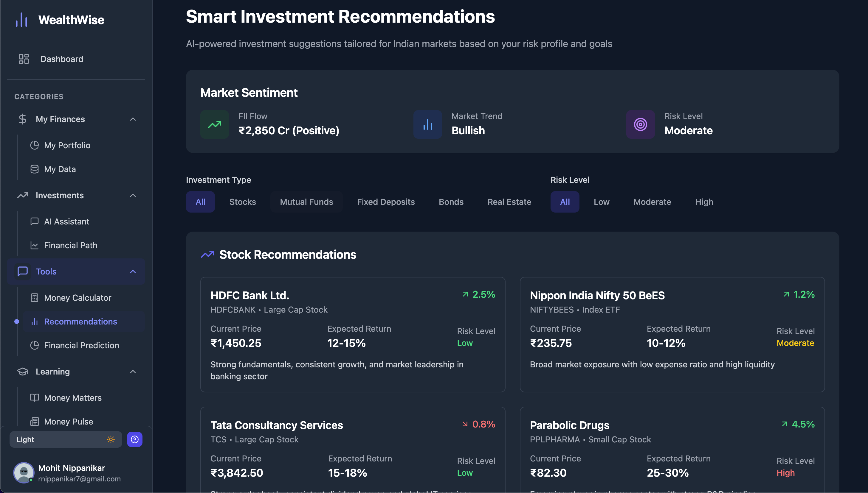This screenshot has height=493, width=868.
Task: Click the sun icon in theme selector
Action: click(x=111, y=439)
